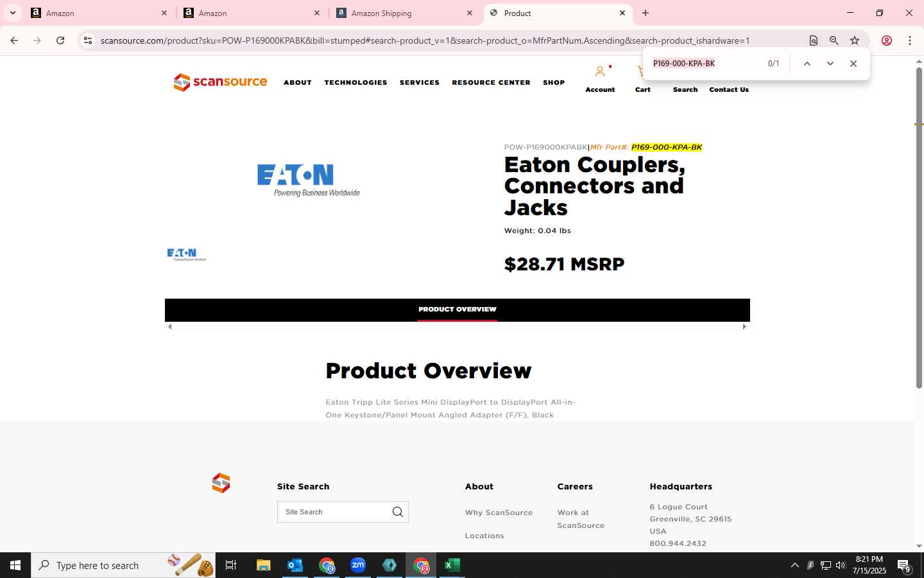Click the $28.71 MSRP price text
The width and height of the screenshot is (924, 578).
tap(564, 264)
